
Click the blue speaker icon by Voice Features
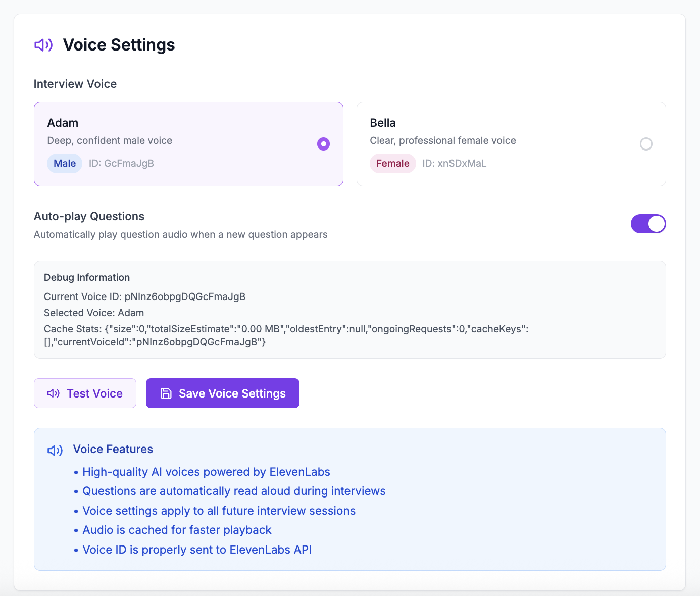tap(55, 450)
